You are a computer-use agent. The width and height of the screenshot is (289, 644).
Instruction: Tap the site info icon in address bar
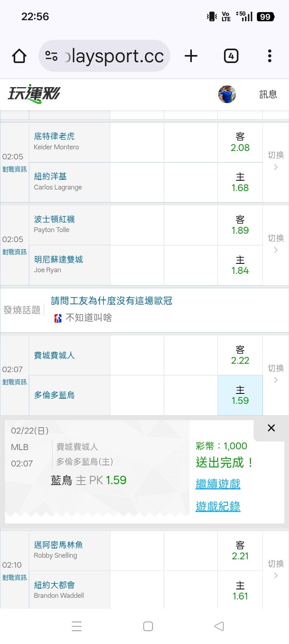click(x=51, y=56)
